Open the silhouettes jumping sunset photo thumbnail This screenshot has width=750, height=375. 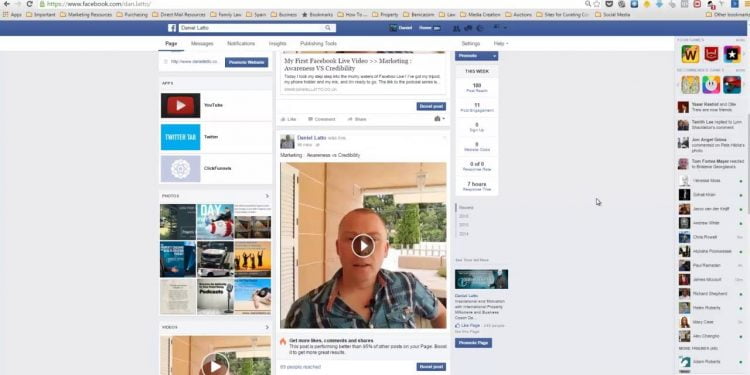click(x=253, y=259)
